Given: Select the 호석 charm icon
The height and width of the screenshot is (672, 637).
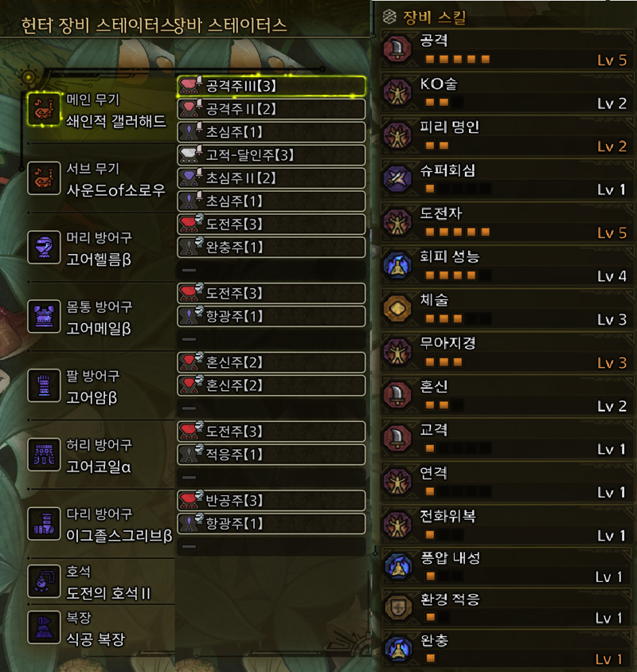Looking at the screenshot, I should [x=44, y=581].
